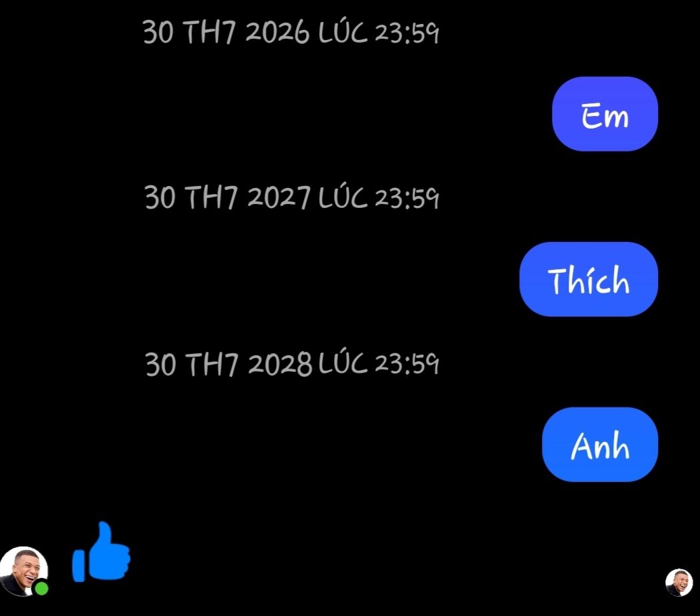700x616 pixels.
Task: Click the 2028 date separator text
Action: pyautogui.click(x=293, y=363)
